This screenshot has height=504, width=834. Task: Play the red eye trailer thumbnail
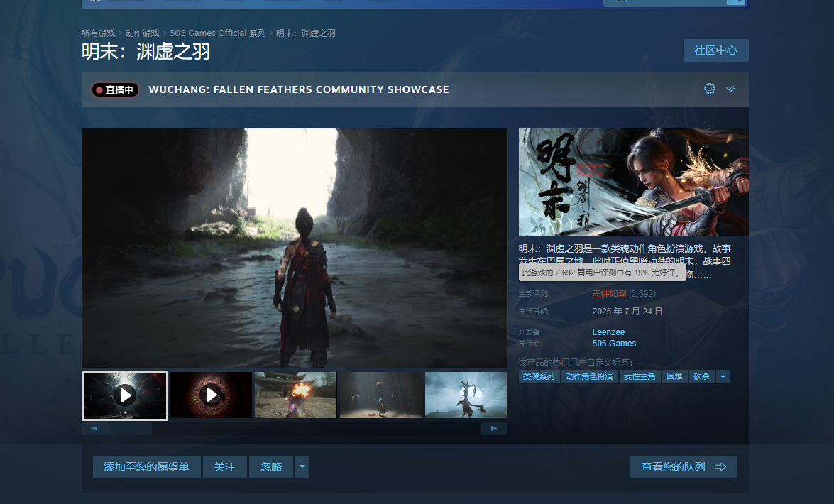(x=211, y=395)
